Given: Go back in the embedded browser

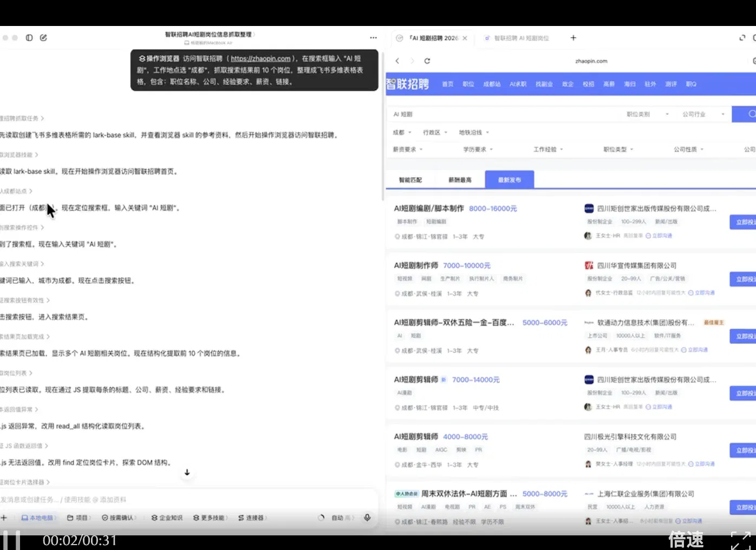Looking at the screenshot, I should click(x=397, y=61).
